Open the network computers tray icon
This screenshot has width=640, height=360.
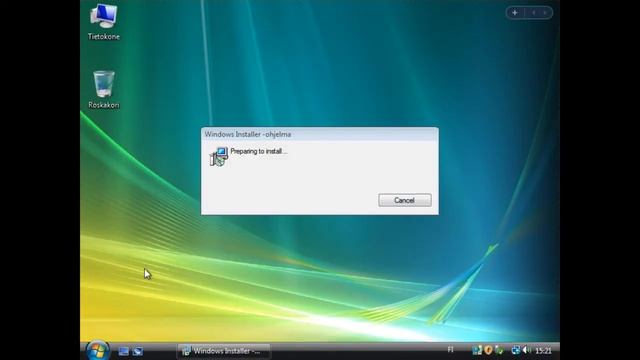(477, 350)
